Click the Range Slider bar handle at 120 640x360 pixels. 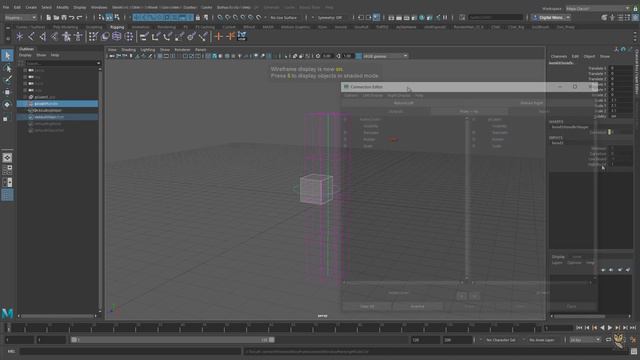point(271,340)
